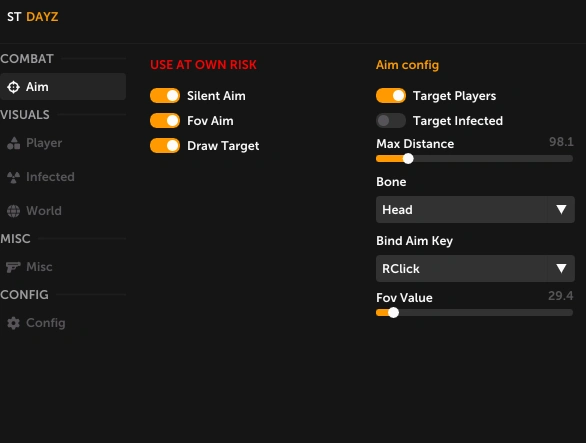The height and width of the screenshot is (443, 586).
Task: Open the Head selection combo box
Action: (475, 209)
